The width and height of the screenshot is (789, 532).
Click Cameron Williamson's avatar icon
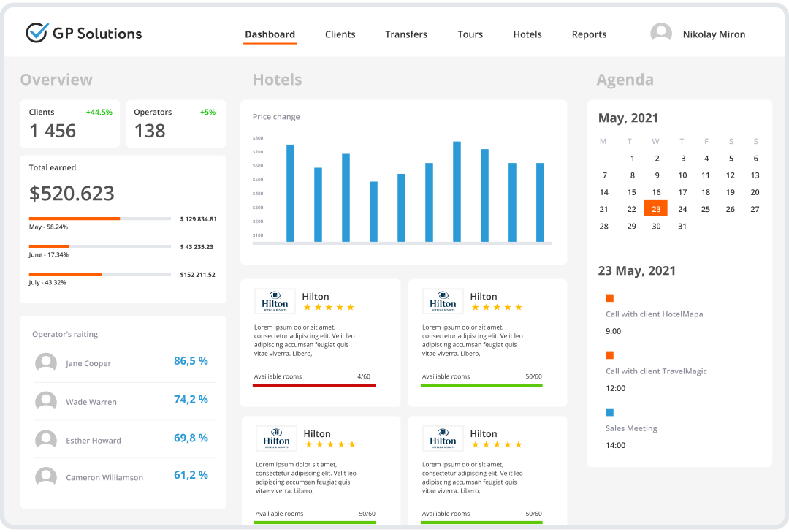coord(46,477)
